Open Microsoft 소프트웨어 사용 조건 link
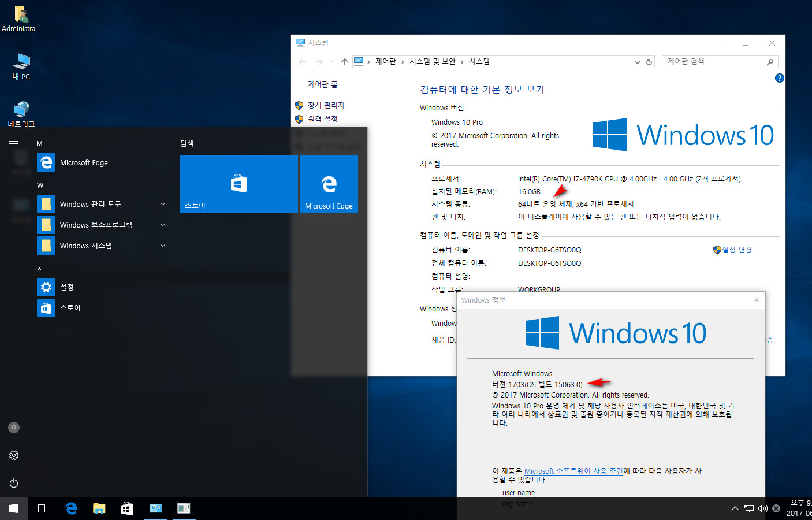The width and height of the screenshot is (812, 520). (573, 471)
